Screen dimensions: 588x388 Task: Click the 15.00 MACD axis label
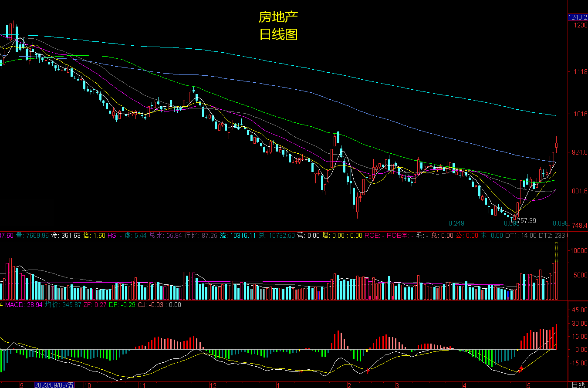coord(579,337)
